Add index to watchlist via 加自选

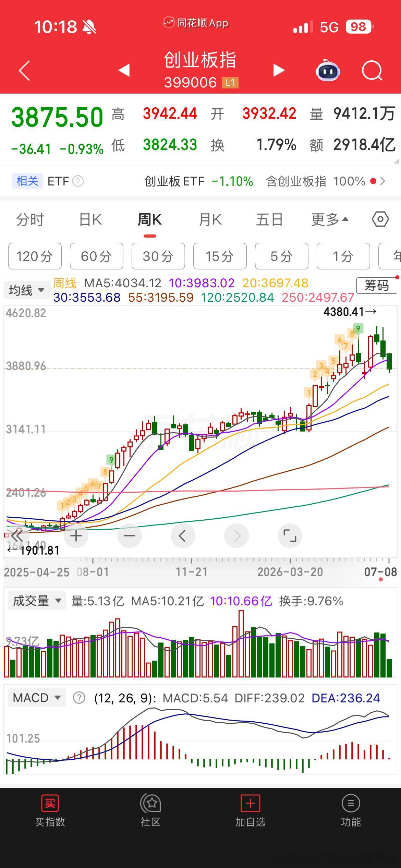point(251,810)
